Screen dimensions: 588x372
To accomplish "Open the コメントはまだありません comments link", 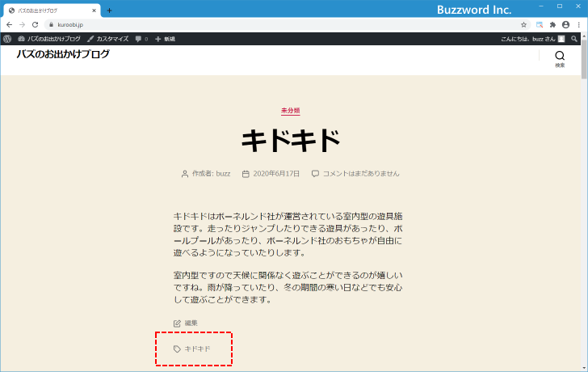I will [361, 174].
